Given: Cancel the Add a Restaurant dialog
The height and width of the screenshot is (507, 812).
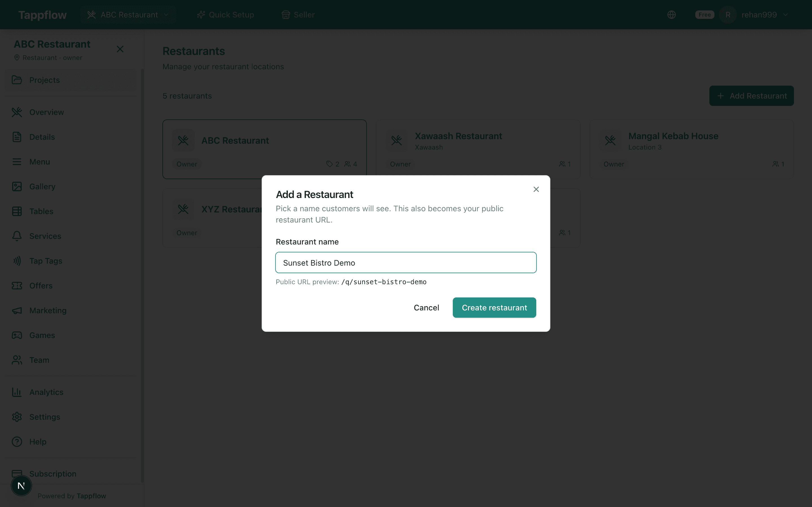Looking at the screenshot, I should (426, 308).
